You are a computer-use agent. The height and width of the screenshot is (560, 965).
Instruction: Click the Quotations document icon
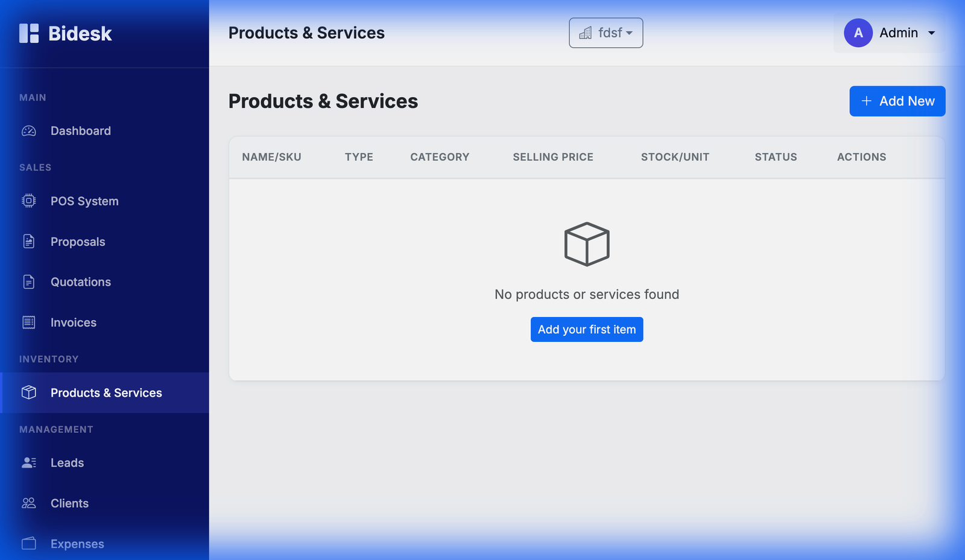click(x=28, y=282)
